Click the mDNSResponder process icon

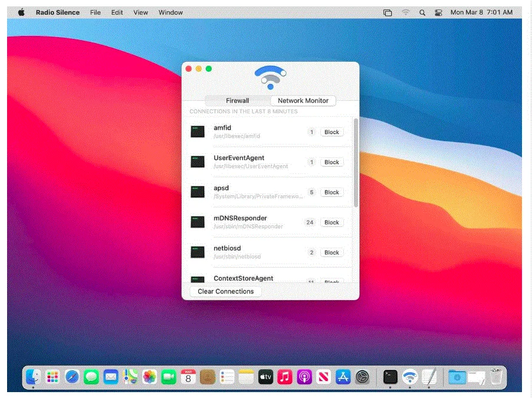pyautogui.click(x=198, y=222)
